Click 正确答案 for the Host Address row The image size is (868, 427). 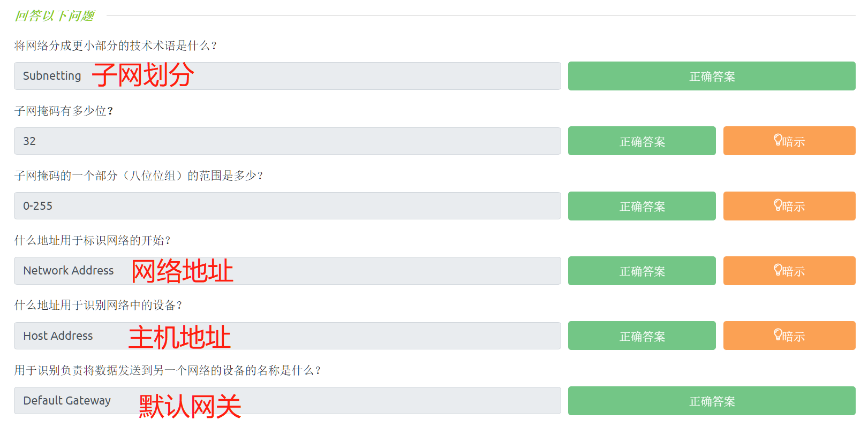[x=641, y=335]
